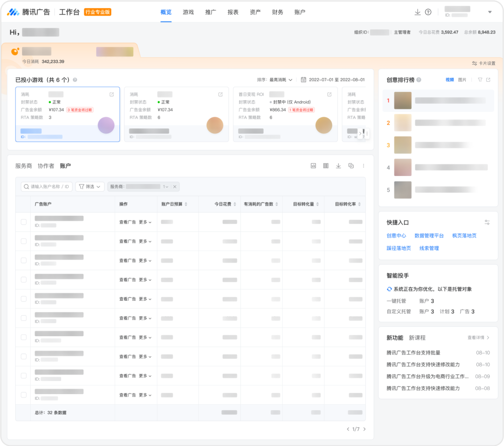Open rank 1 creative thumbnail

tap(403, 100)
